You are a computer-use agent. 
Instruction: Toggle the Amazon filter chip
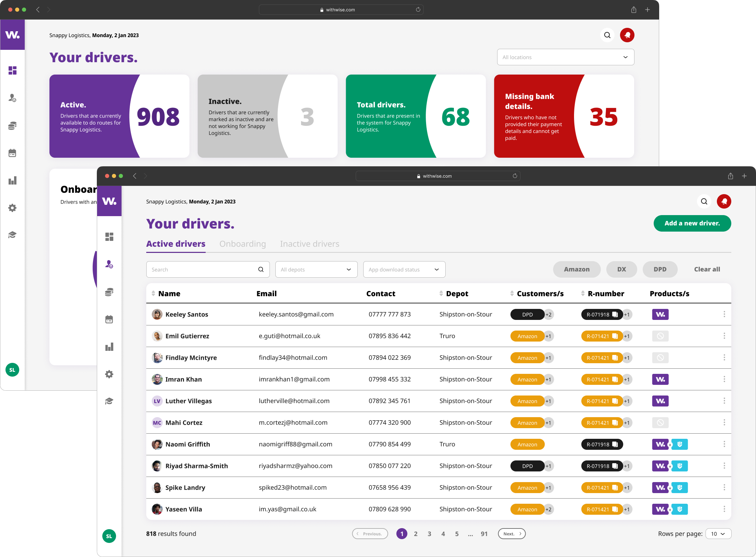click(x=576, y=269)
